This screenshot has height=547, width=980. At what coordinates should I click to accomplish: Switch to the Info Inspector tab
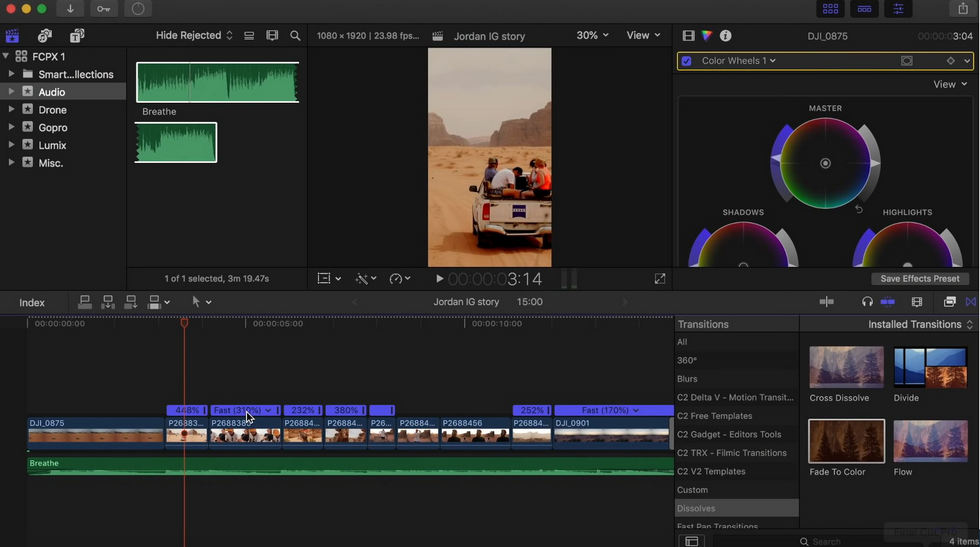click(x=726, y=36)
